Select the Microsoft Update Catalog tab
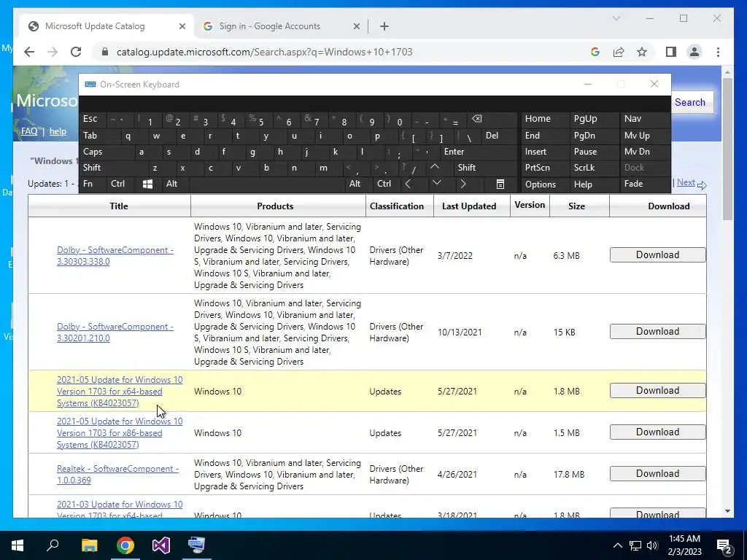 click(107, 26)
